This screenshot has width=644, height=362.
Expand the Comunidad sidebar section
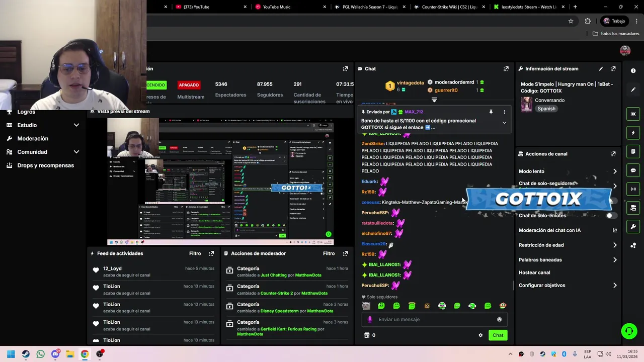[76, 152]
